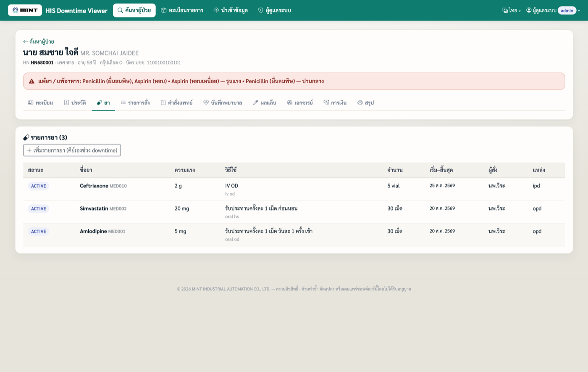Click the ACTIVE badge for Amlodipine
Viewport: 588px width, 372px height.
pyautogui.click(x=39, y=231)
